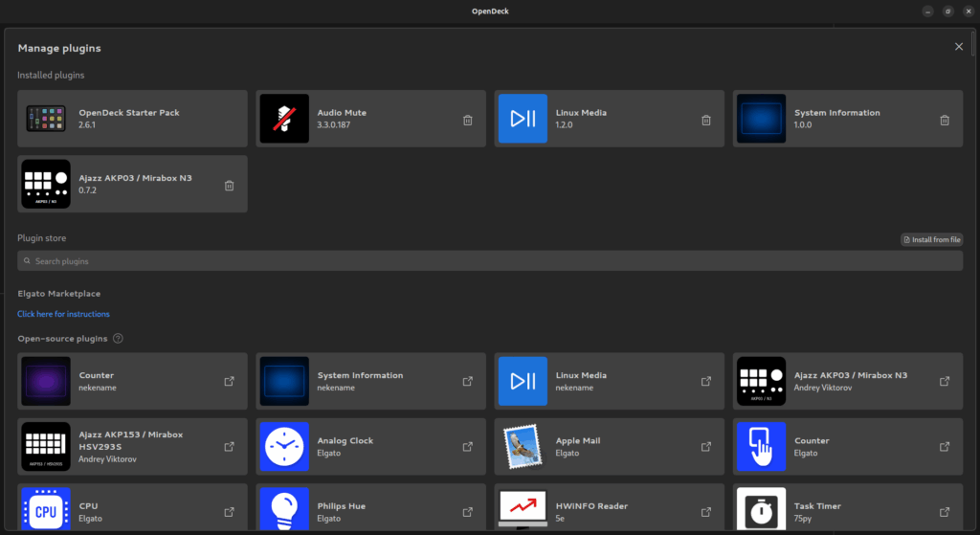Open Counter by nekename external link
This screenshot has width=980, height=535.
(229, 381)
